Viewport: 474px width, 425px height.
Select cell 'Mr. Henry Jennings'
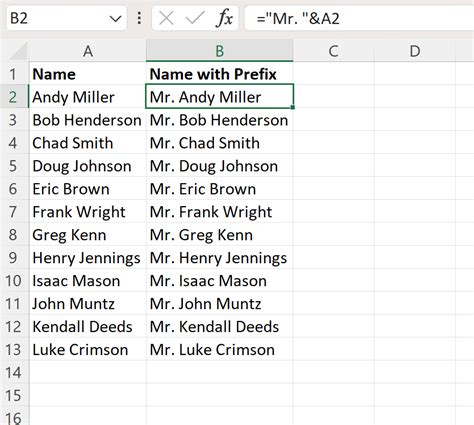tap(220, 258)
